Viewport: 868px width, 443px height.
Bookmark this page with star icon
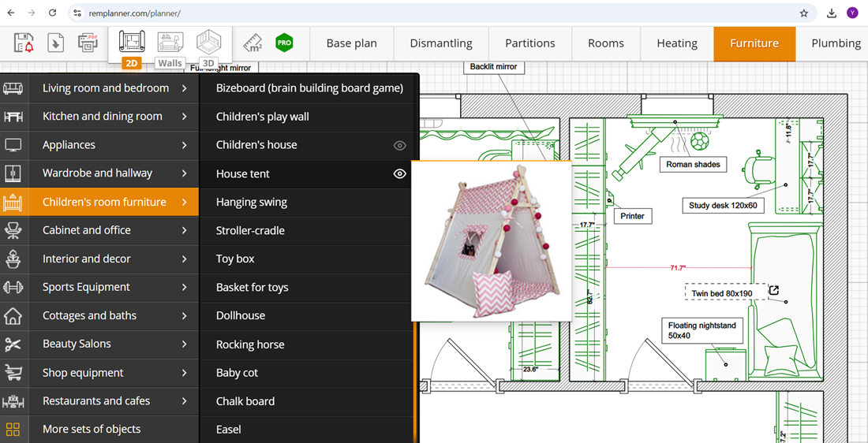tap(804, 13)
